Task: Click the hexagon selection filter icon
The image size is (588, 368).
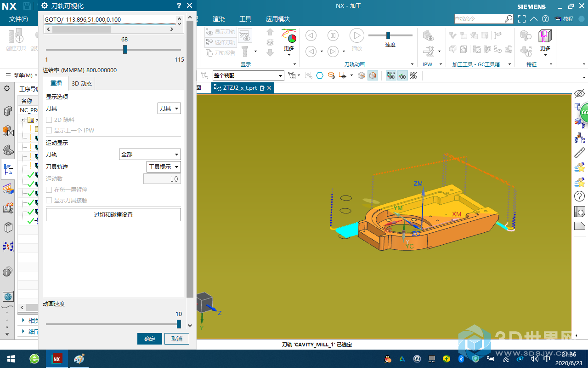Action: point(320,75)
